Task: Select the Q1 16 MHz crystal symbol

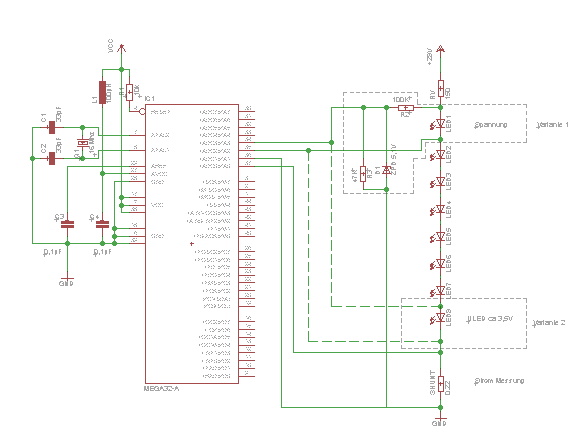Action: 82,143
